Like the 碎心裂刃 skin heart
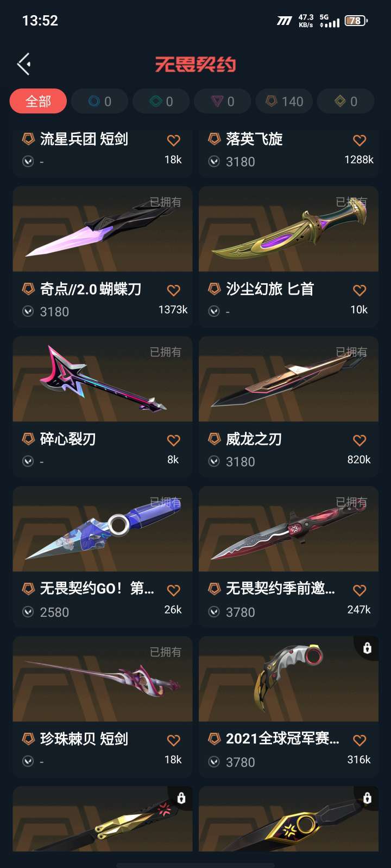The height and width of the screenshot is (868, 391). point(173,440)
